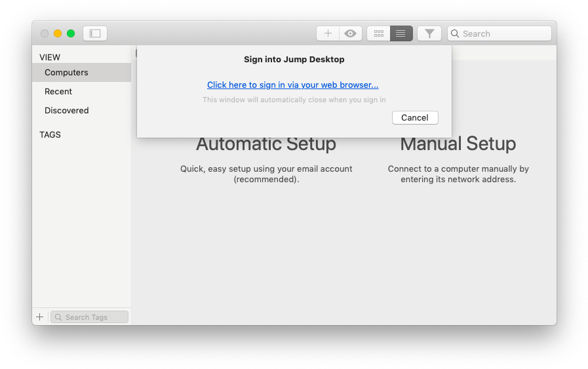The width and height of the screenshot is (588, 369).
Task: Switch to icon grid view
Action: coord(379,33)
